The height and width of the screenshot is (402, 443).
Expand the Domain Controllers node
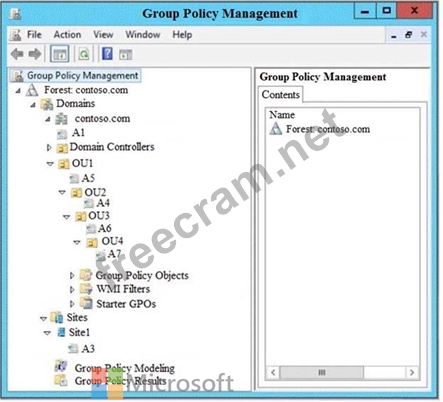tap(49, 147)
